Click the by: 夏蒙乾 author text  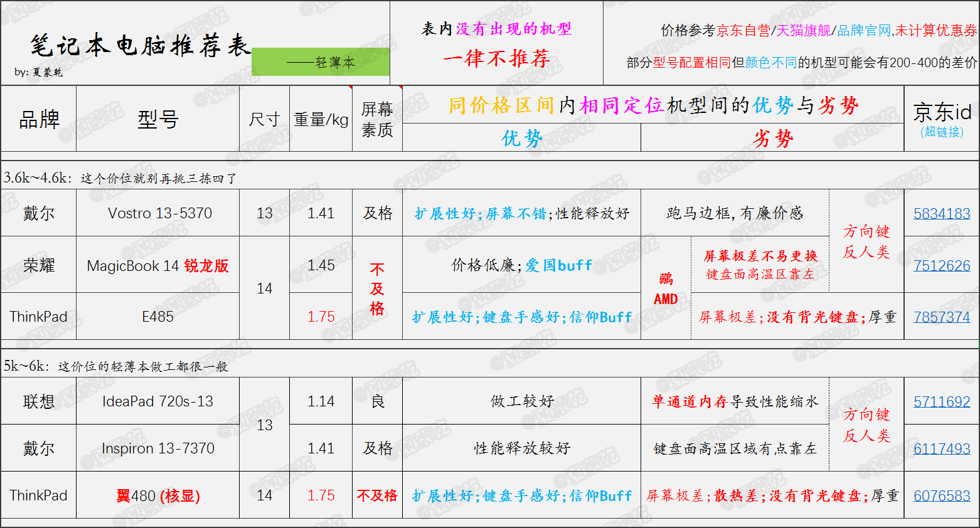point(38,72)
